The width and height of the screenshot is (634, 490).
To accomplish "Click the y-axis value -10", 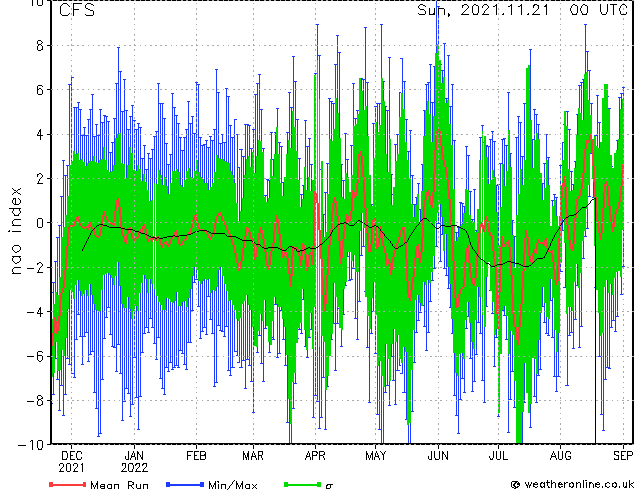I will pos(31,445).
